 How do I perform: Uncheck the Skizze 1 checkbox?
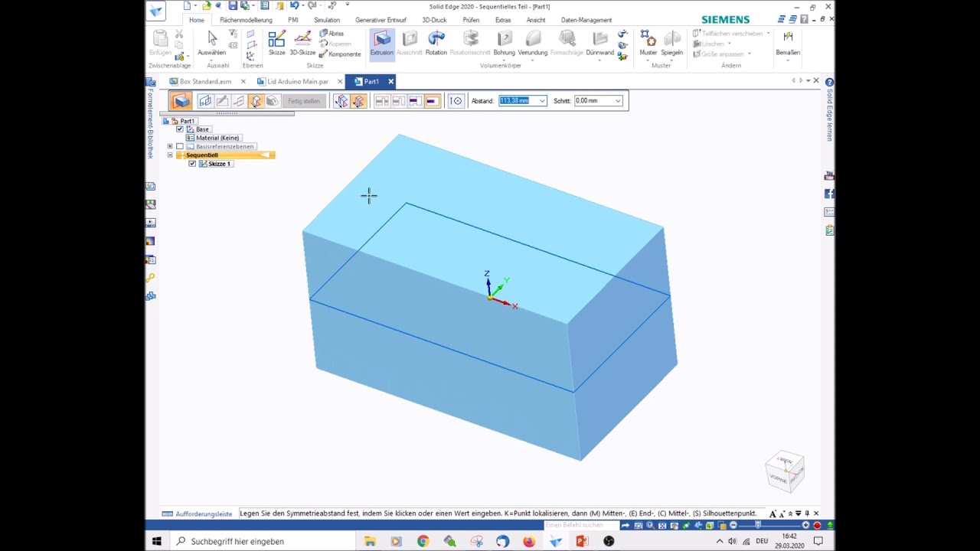pos(192,164)
